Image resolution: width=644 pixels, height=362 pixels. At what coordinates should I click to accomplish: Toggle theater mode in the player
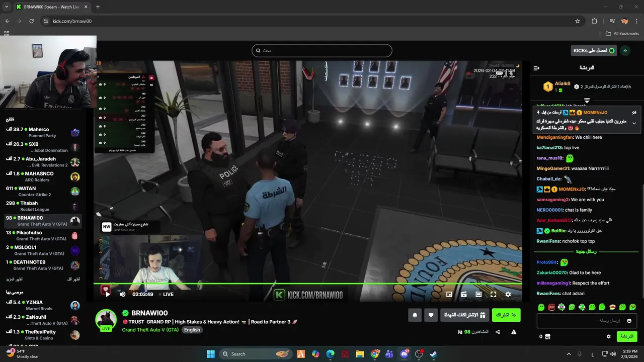478,294
